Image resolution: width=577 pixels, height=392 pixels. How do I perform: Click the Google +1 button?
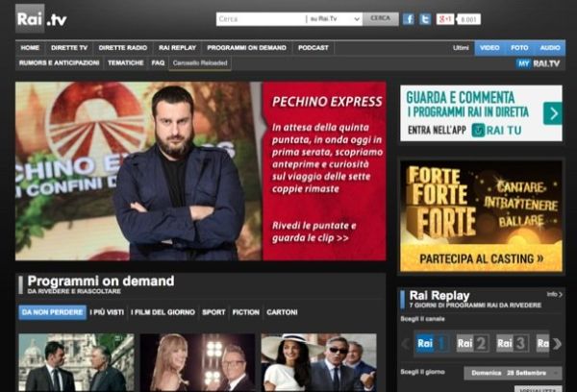[x=445, y=19]
